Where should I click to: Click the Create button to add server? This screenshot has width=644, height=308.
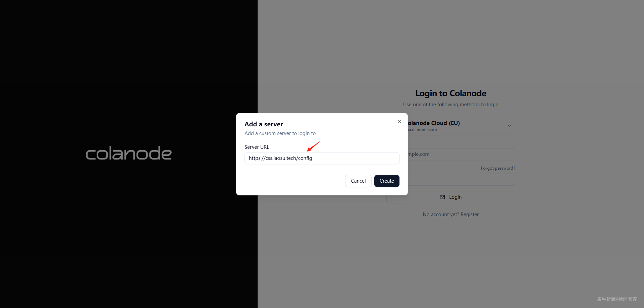click(x=387, y=181)
